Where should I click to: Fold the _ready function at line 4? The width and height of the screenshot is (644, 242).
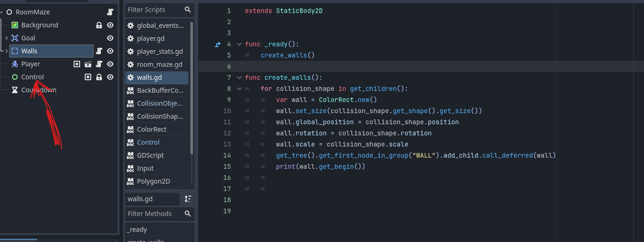(x=239, y=44)
